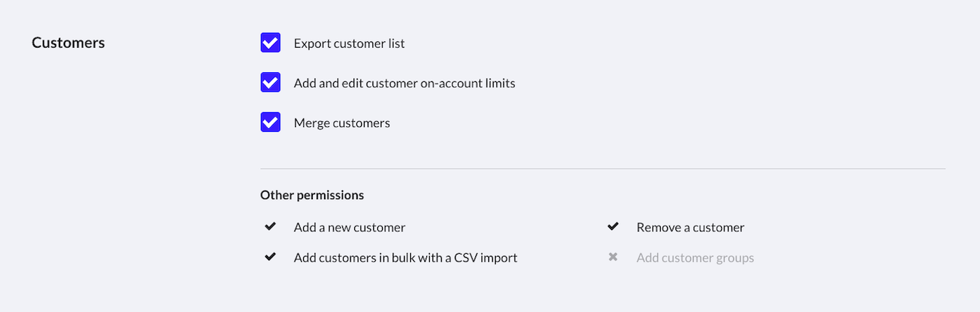Click the checkmark icon beside Add a new customer
980x312 pixels.
[x=270, y=227]
